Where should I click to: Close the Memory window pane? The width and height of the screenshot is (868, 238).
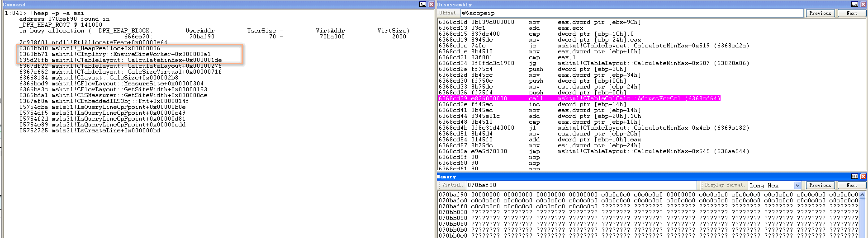click(x=863, y=176)
